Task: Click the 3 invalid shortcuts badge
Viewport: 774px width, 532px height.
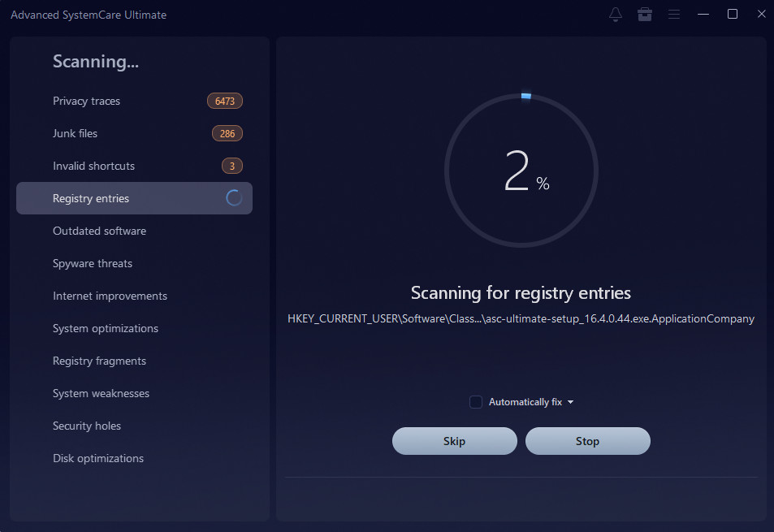Action: [x=232, y=166]
